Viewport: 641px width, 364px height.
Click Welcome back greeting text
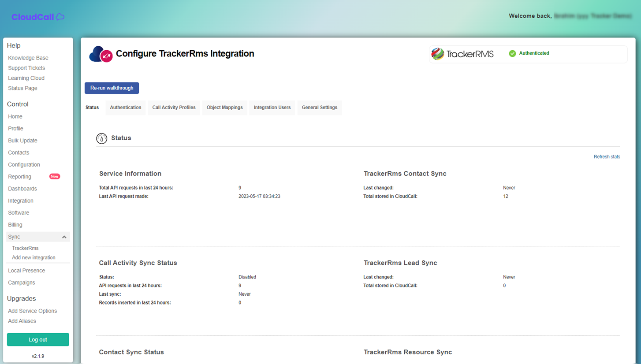coord(530,16)
